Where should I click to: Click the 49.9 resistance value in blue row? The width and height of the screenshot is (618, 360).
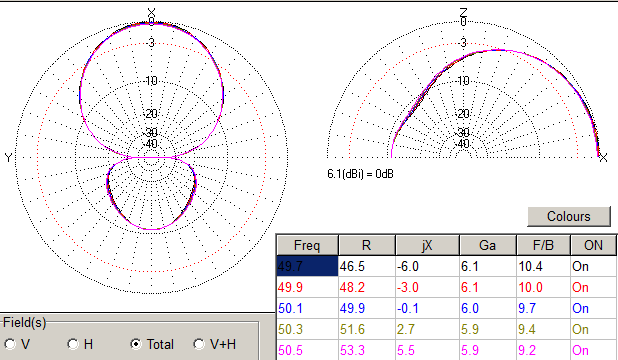[x=352, y=308]
